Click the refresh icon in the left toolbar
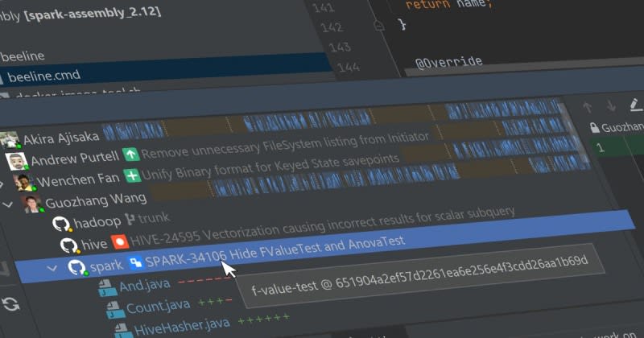This screenshot has width=644, height=338. 10,304
